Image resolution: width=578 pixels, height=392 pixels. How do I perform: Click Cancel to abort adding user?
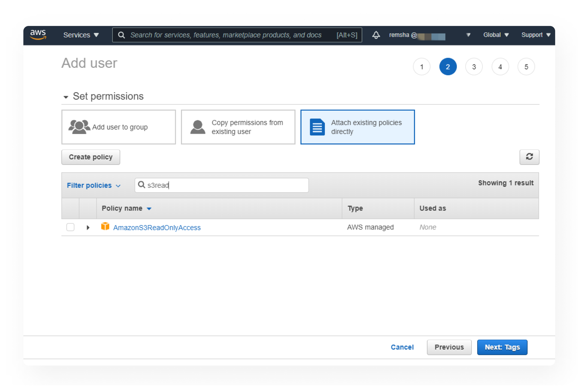point(402,347)
